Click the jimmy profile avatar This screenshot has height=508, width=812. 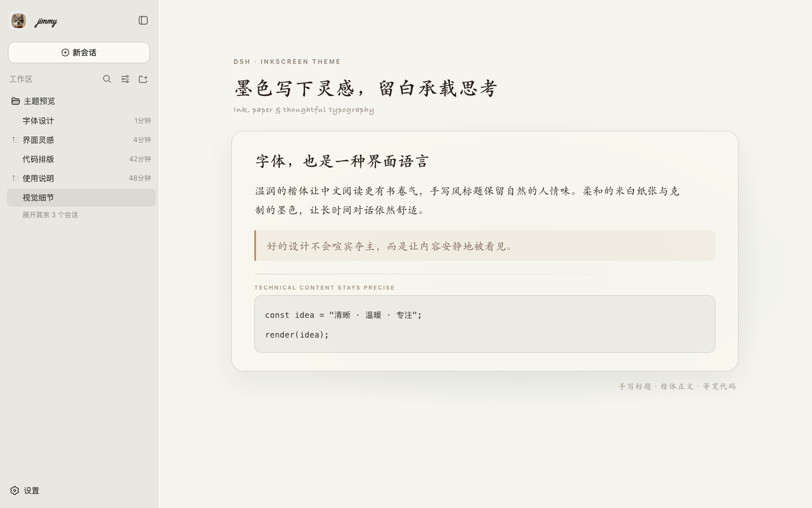tap(19, 21)
